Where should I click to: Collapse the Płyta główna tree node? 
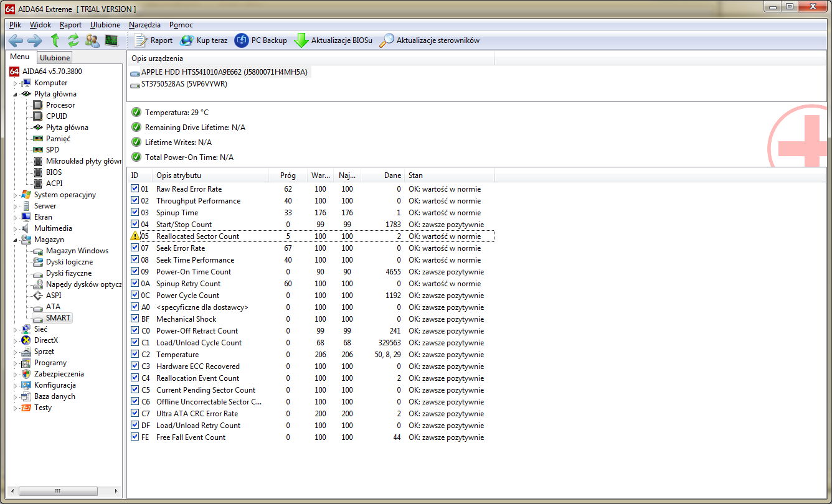point(15,94)
